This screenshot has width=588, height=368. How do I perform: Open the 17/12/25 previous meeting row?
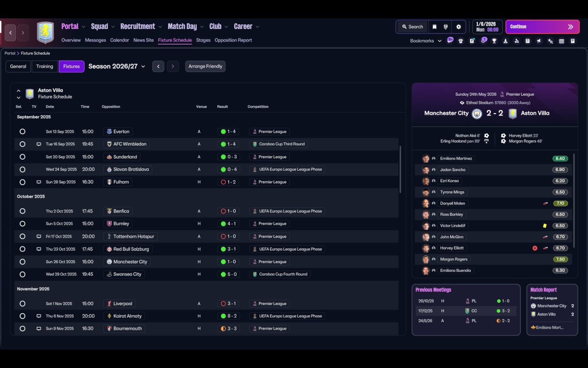point(466,311)
